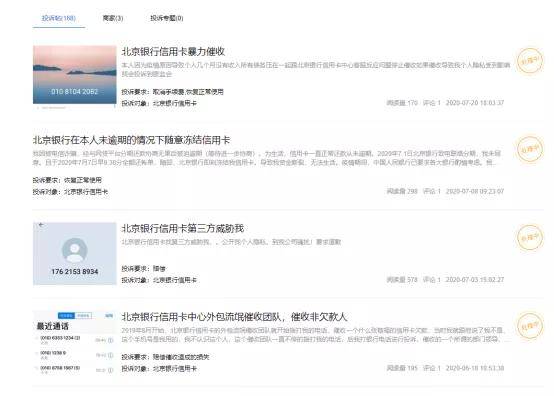Click timestamp 2020-07-03 on 第三方威胁我 post

(x=475, y=279)
